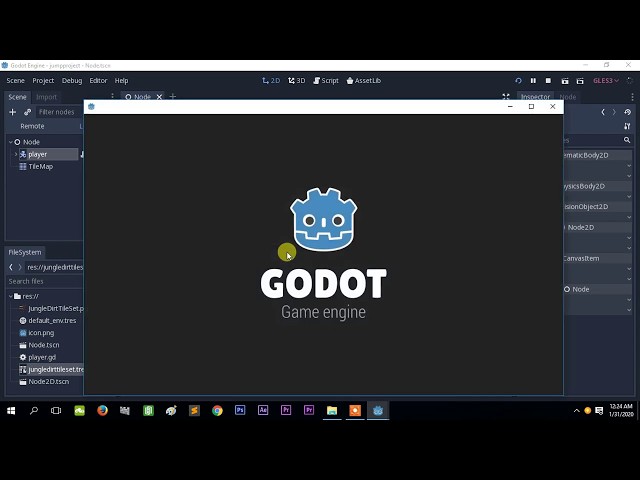Open the Windows Start menu

[x=11, y=411]
